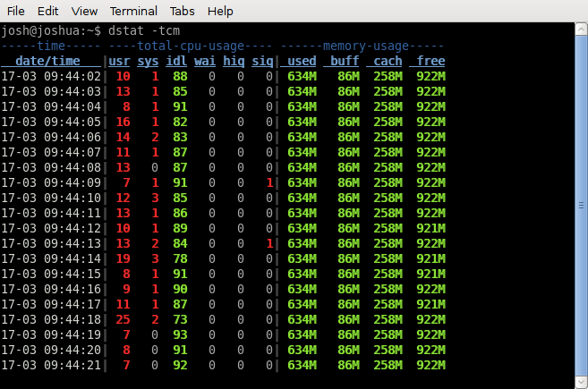This screenshot has height=389, width=588.
Task: Click the 'used' memory column header
Action: coord(303,61)
